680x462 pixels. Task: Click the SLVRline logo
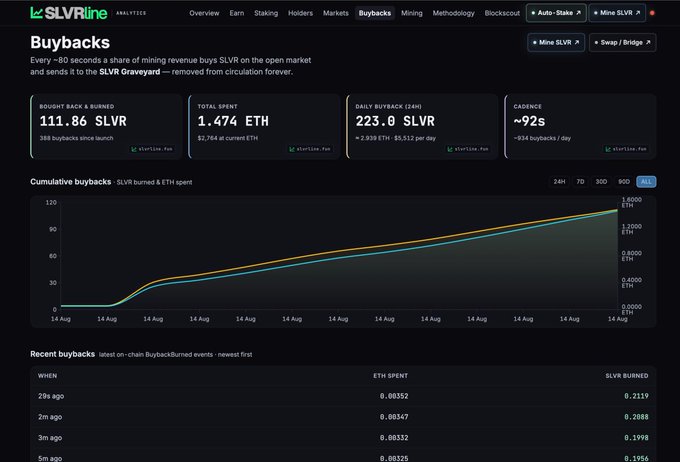[69, 13]
